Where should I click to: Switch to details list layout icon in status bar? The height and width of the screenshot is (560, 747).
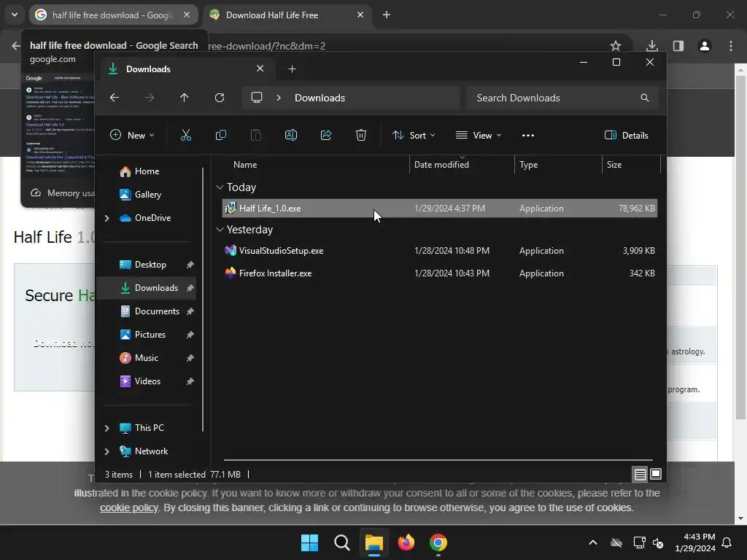pyautogui.click(x=640, y=474)
